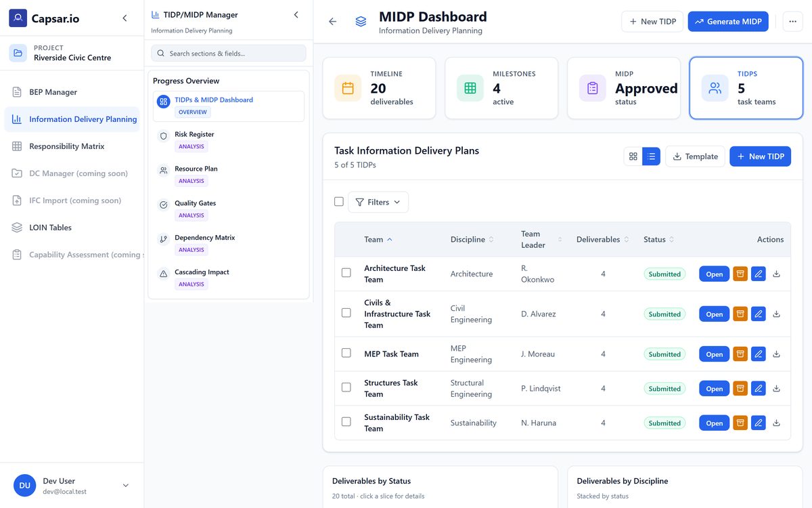
Task: Click the search sections & fields box
Action: (x=229, y=54)
